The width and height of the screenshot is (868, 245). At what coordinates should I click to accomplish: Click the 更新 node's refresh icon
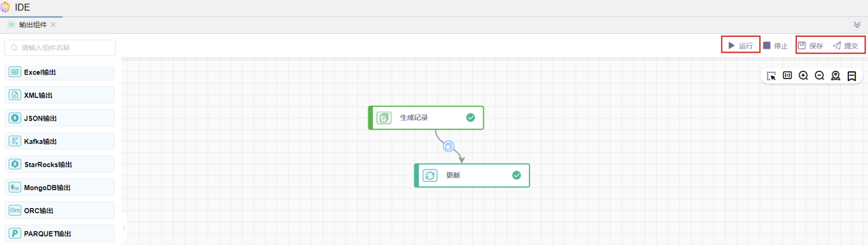430,175
